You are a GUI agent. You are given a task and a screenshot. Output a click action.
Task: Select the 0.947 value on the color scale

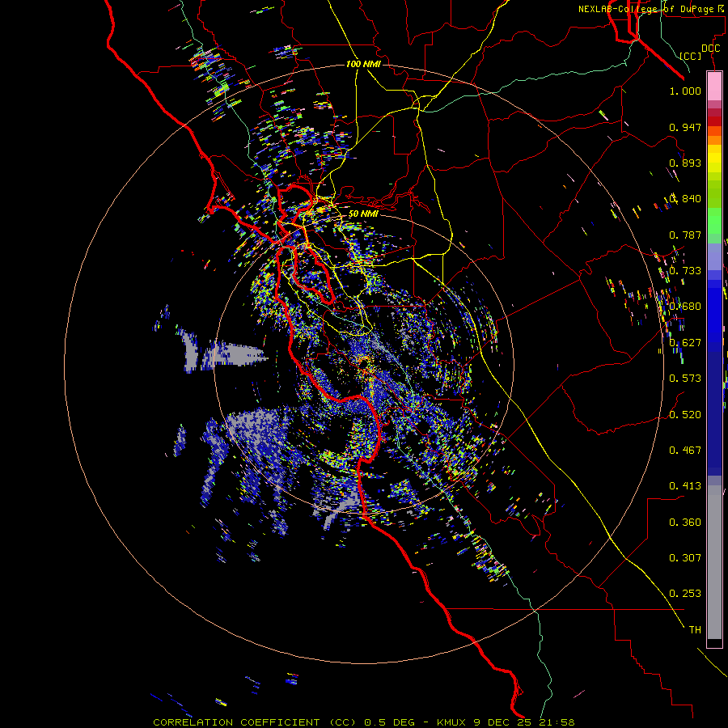(x=685, y=127)
